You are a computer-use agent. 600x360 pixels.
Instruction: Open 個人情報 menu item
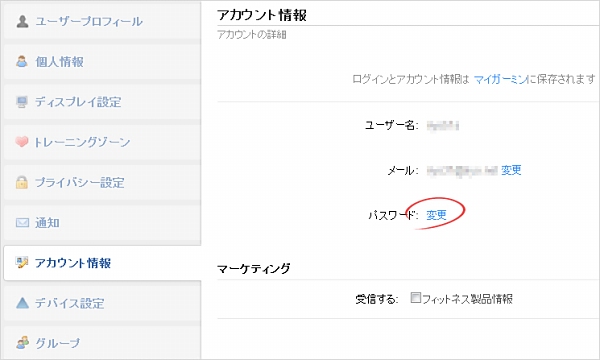(x=102, y=62)
